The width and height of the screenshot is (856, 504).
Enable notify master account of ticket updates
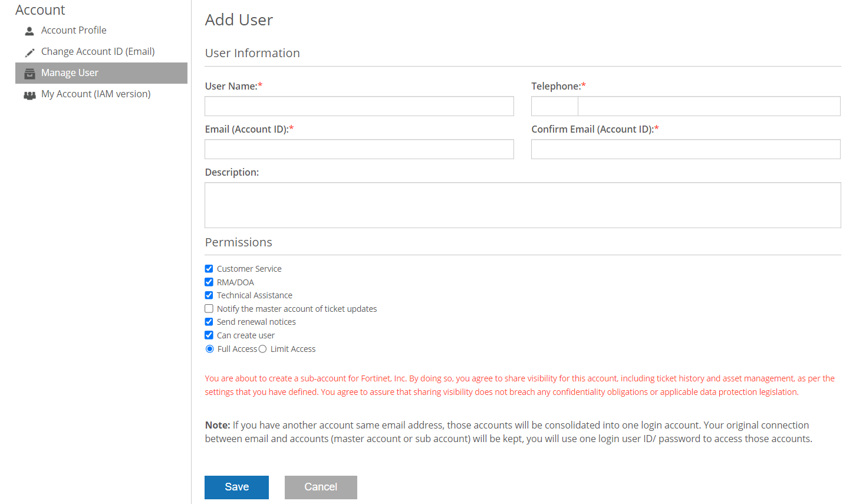point(209,308)
